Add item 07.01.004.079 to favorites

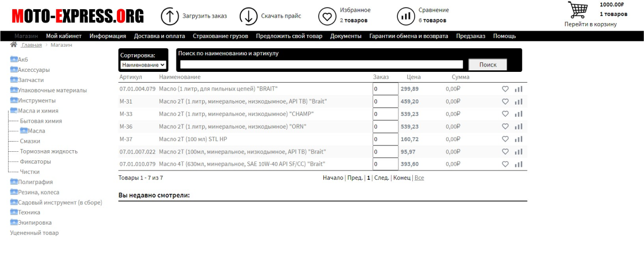point(505,89)
